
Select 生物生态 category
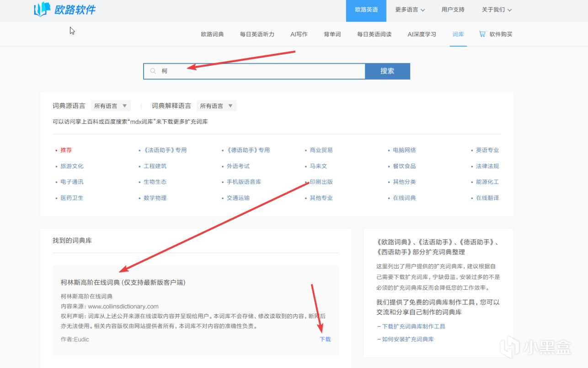155,182
